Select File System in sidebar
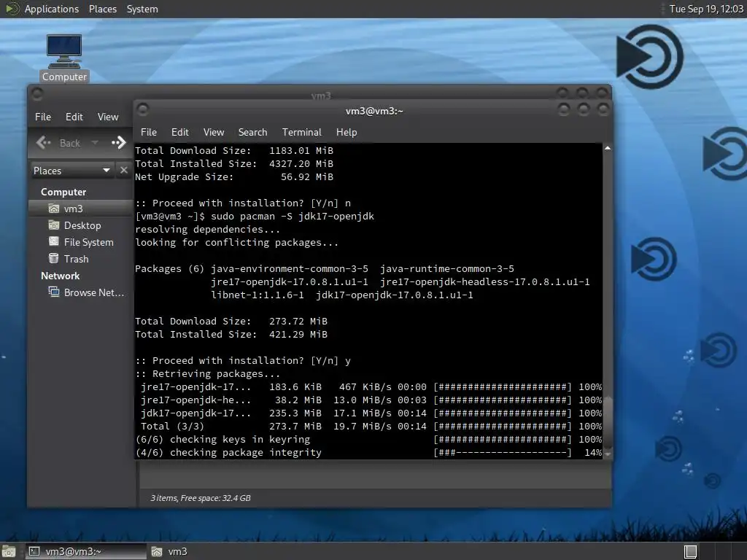This screenshot has height=560, width=747. (x=80, y=242)
